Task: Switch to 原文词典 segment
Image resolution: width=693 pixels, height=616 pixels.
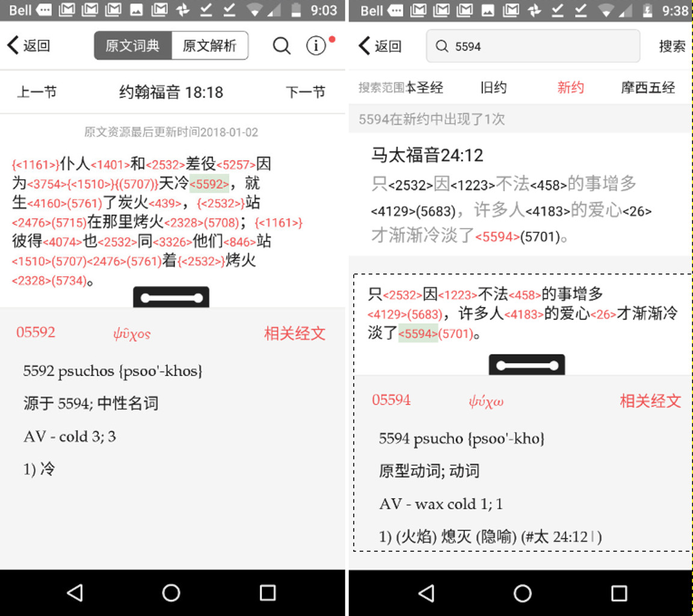Action: coord(133,46)
